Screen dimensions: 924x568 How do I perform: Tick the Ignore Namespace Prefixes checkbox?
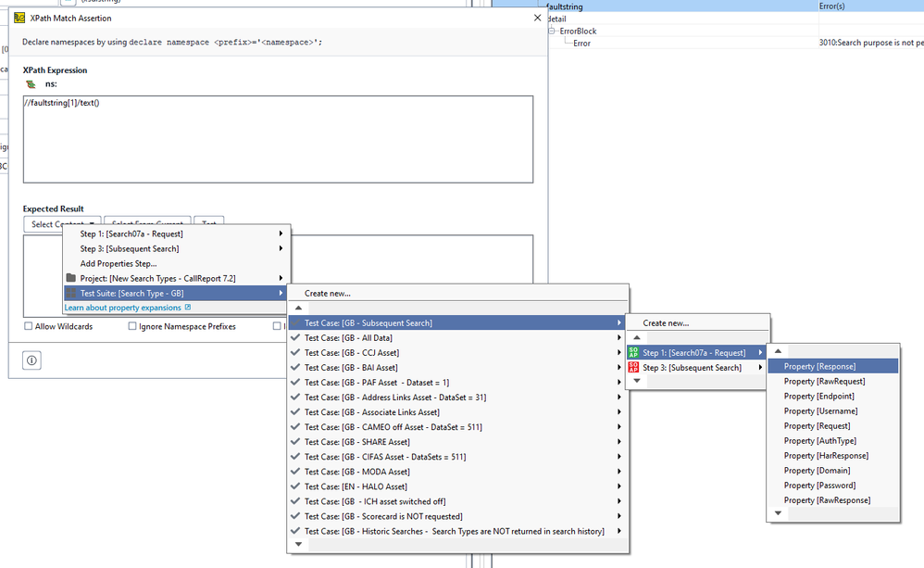coord(132,326)
